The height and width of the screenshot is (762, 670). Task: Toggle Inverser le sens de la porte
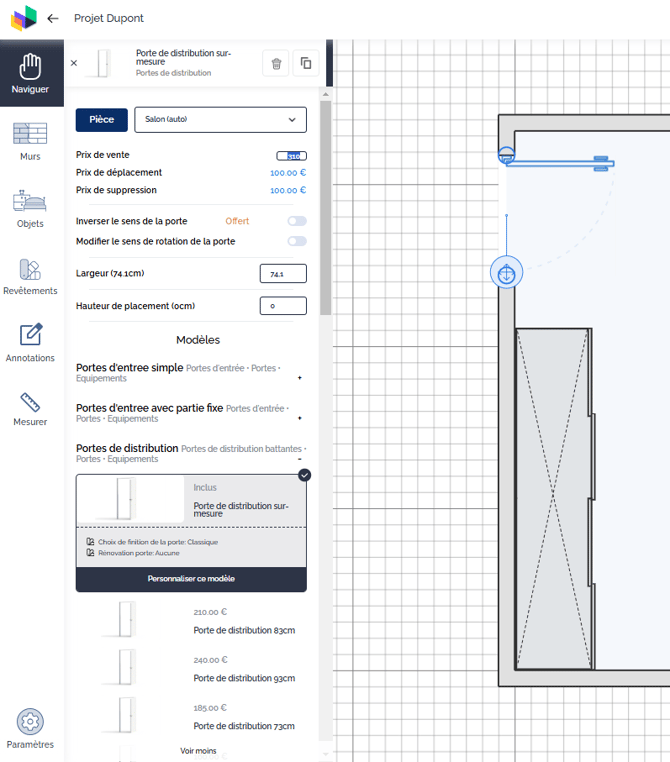297,221
